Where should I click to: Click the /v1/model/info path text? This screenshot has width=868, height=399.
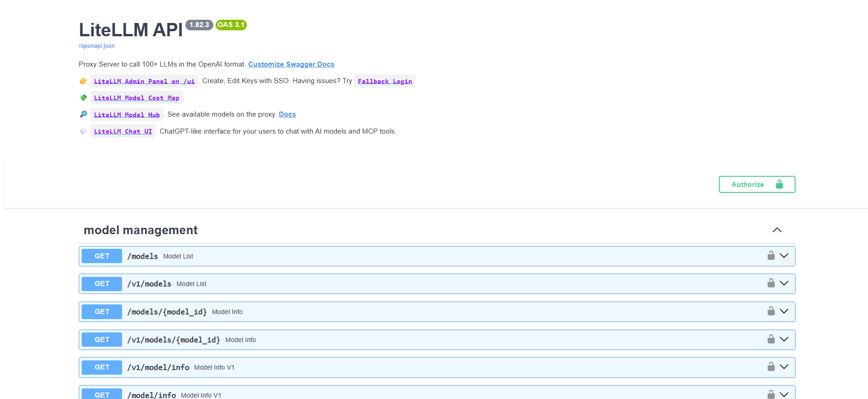tap(158, 367)
